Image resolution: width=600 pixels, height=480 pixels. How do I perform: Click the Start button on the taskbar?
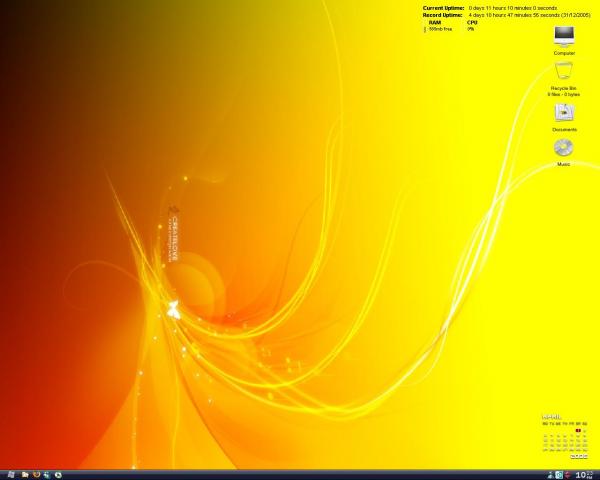pyautogui.click(x=10, y=474)
